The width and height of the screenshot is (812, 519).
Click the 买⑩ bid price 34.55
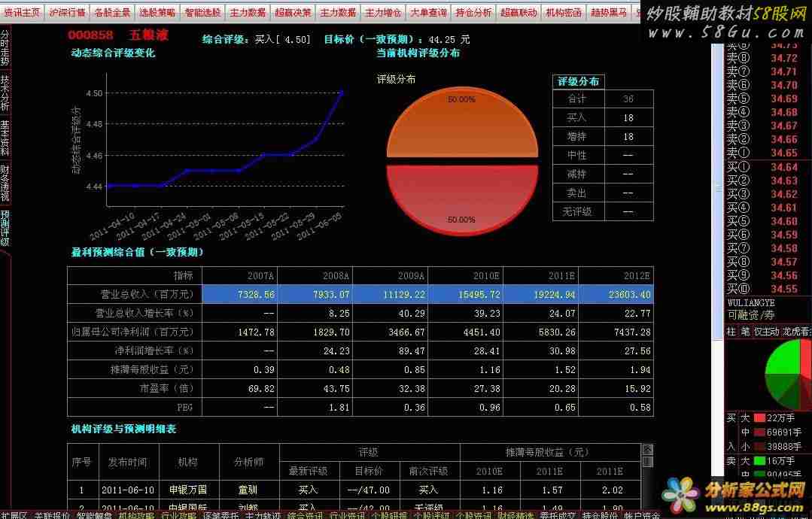pos(784,289)
